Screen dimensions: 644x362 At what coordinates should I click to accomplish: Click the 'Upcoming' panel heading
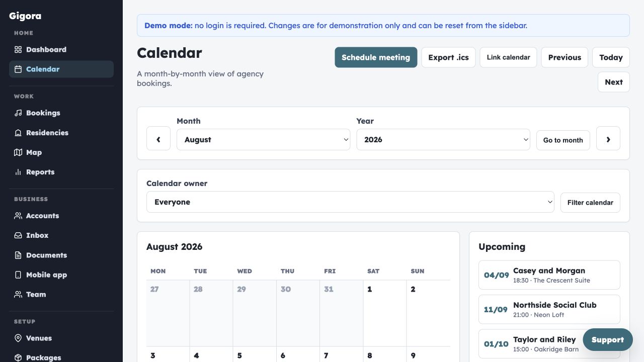(502, 246)
